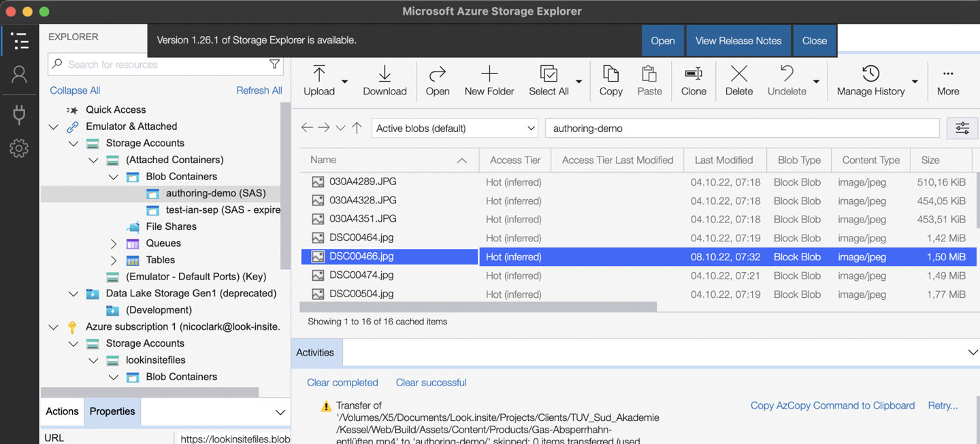Collapse the Properties panel chevron
Viewport: 980px width, 444px height.
point(280,412)
